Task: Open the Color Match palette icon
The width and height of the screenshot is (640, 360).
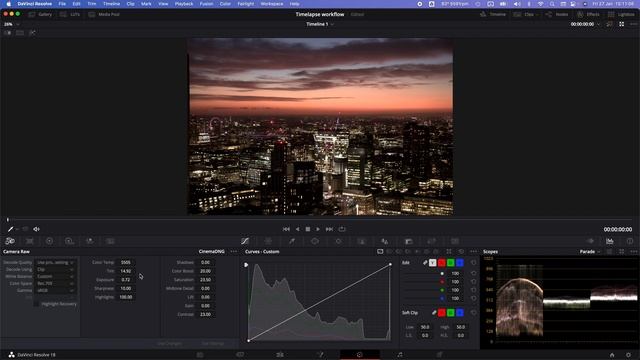Action: [30, 241]
